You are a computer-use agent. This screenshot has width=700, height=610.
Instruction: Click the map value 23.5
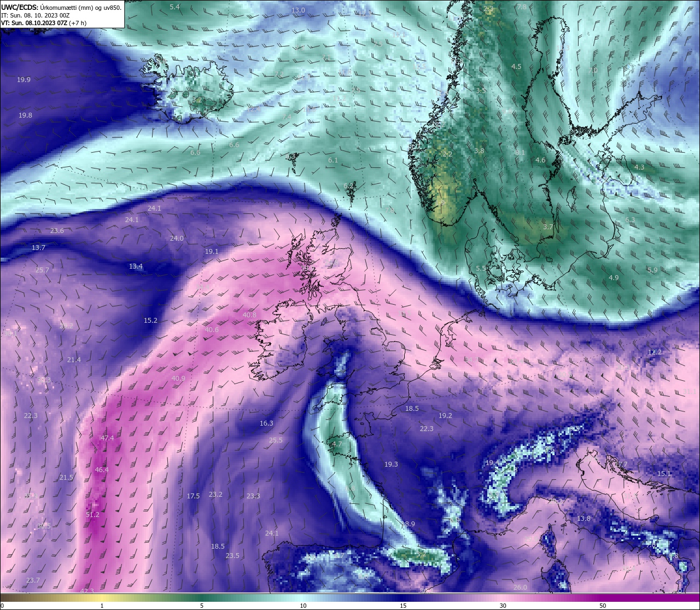coord(232,555)
